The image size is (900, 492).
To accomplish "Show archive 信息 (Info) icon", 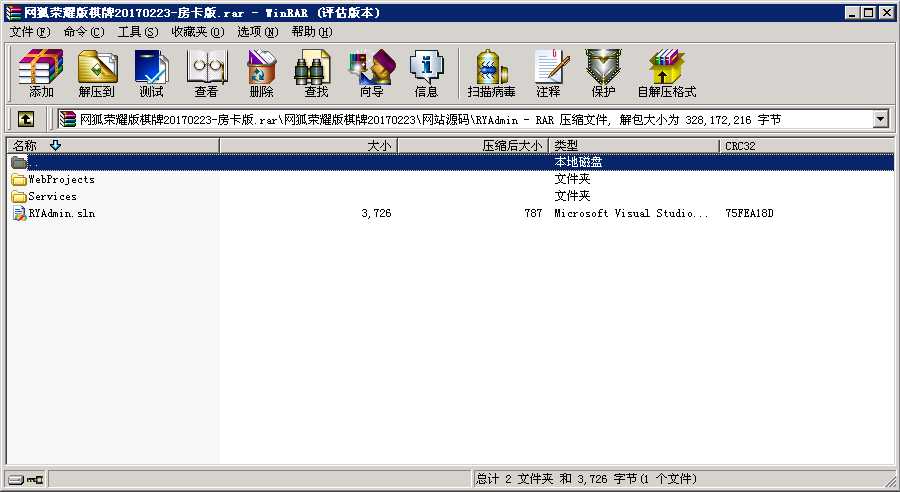I will tap(426, 73).
